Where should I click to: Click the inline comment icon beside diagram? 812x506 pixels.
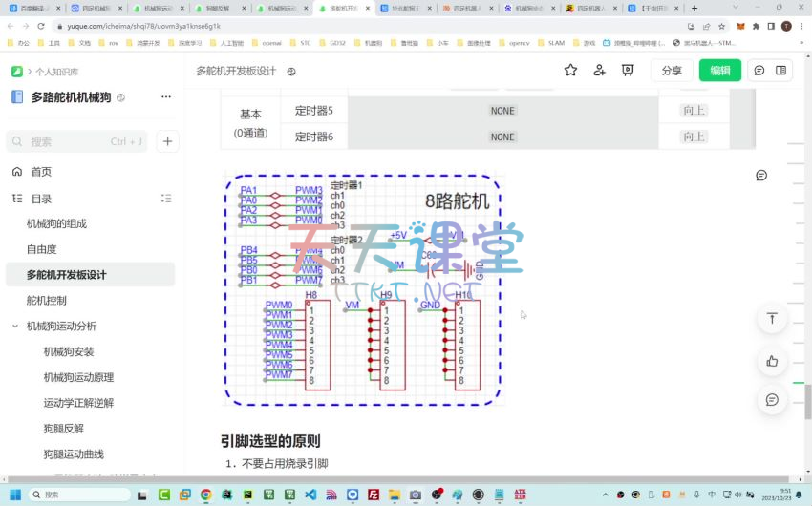point(761,176)
